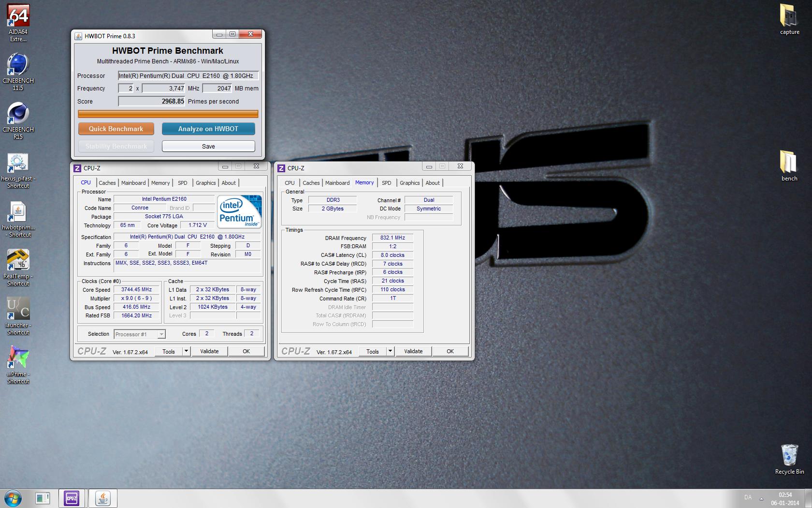Click the DA language indicator in tray
Screen dimensions: 812x508
pos(748,497)
